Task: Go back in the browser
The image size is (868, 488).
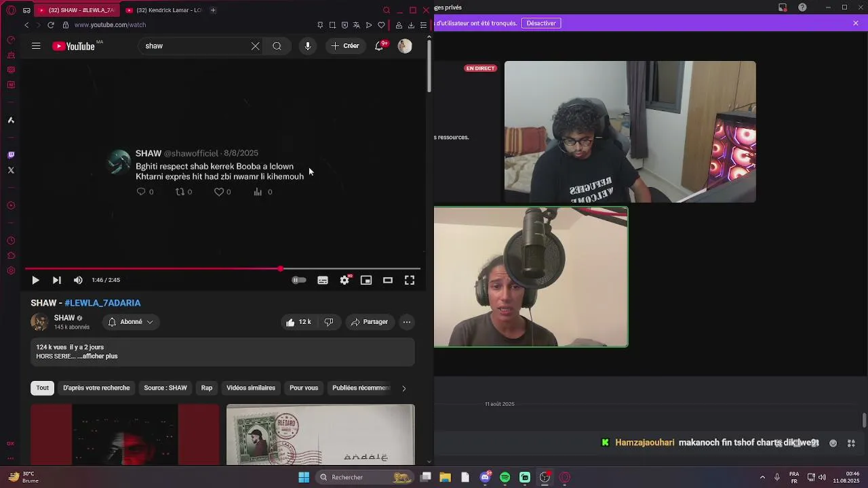Action: tap(26, 25)
